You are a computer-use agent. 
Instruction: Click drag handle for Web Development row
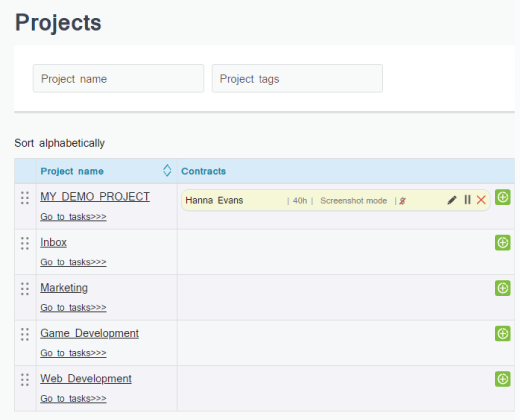[25, 380]
